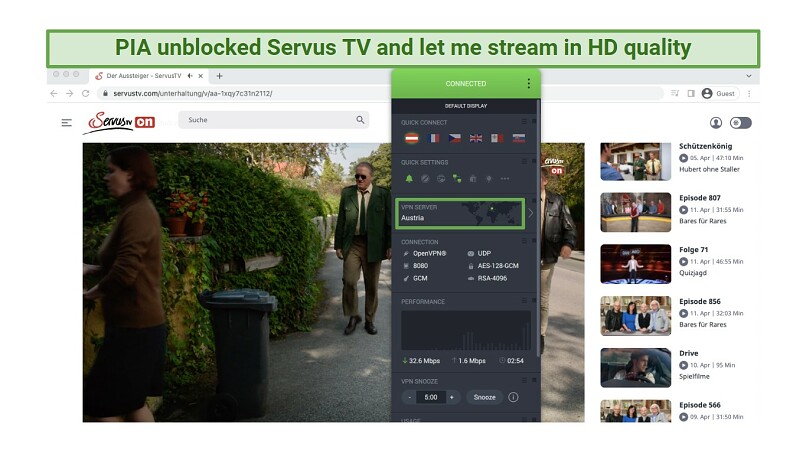Click the 02:54 connection timer

pos(511,360)
